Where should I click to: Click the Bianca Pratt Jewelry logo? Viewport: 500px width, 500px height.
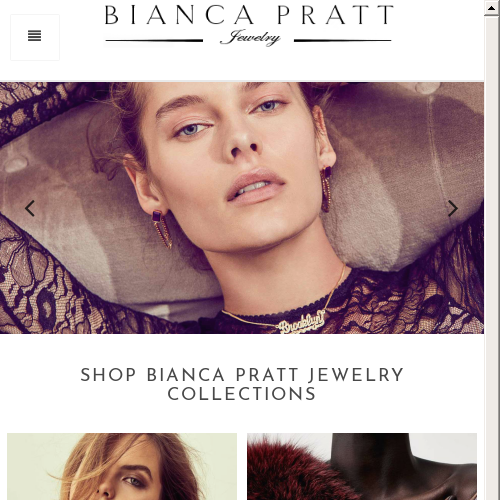point(249,25)
